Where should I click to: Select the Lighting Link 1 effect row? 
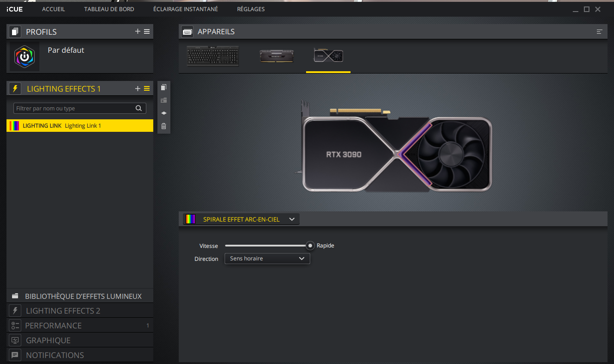[x=80, y=125]
